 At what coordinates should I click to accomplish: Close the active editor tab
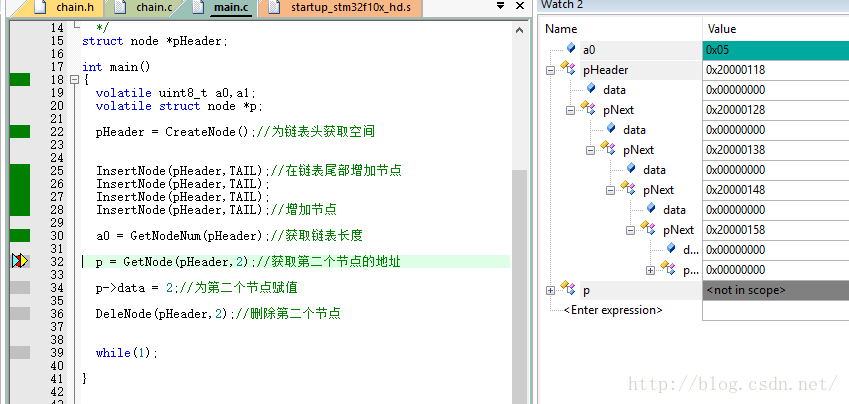coord(520,6)
